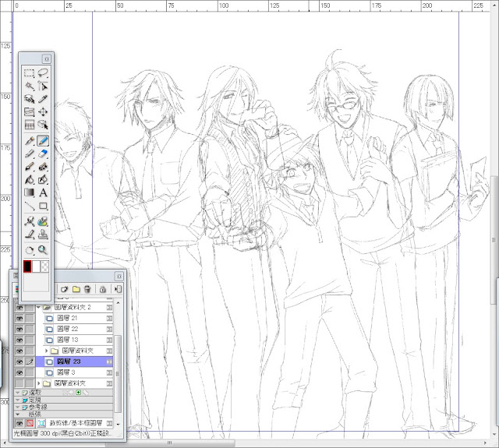Select the blue Pencil tool
This screenshot has width=499, height=448.
[x=43, y=141]
